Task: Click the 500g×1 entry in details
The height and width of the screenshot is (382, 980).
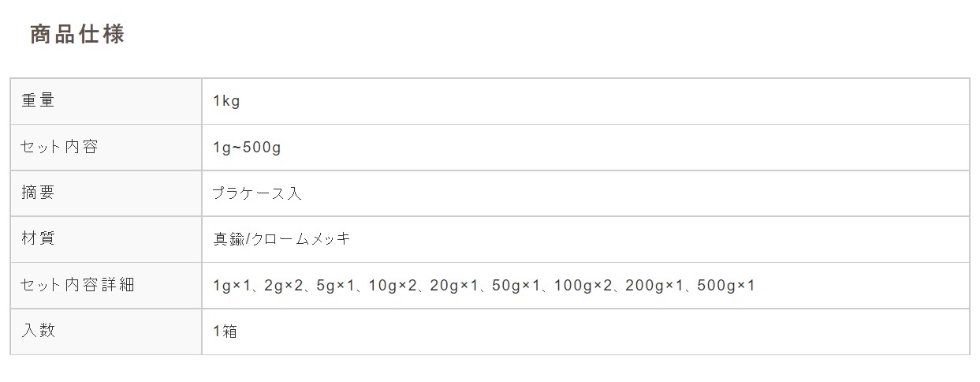Action: pyautogui.click(x=726, y=285)
